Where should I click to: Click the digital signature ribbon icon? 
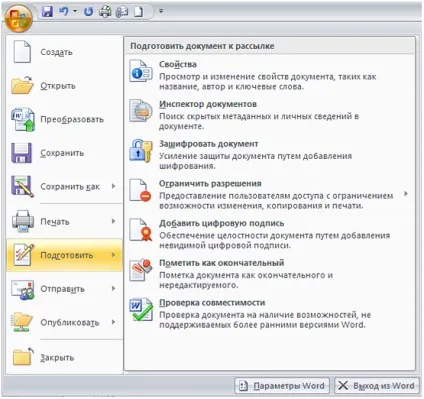(x=141, y=230)
